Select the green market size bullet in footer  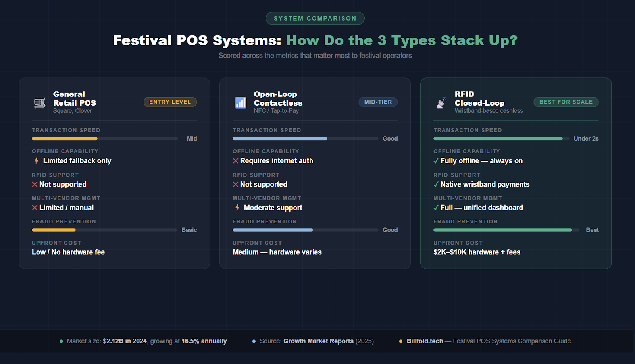[x=61, y=341]
